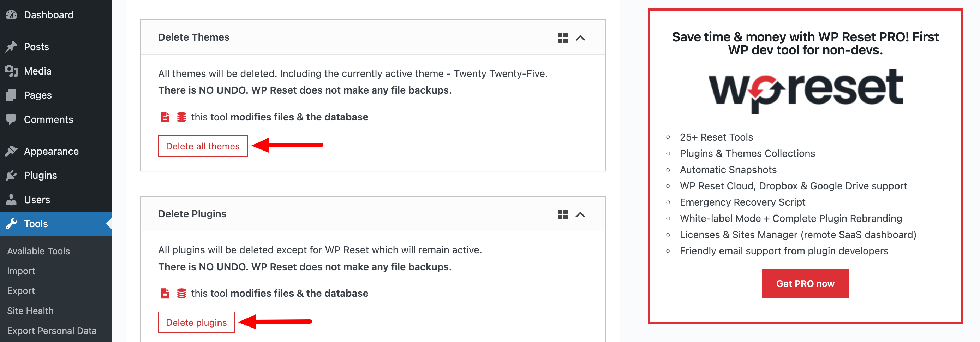Go to Export Personal Data
This screenshot has height=342, width=980.
point(52,331)
